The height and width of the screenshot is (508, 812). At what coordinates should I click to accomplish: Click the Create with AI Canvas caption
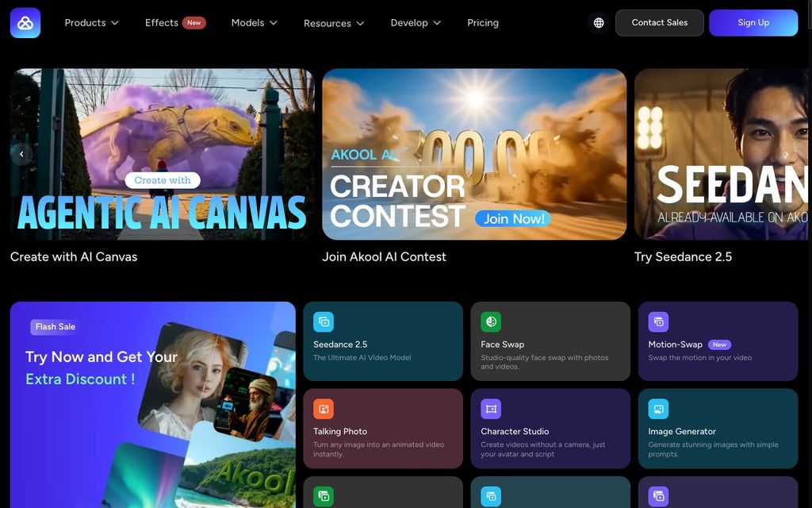pyautogui.click(x=74, y=257)
